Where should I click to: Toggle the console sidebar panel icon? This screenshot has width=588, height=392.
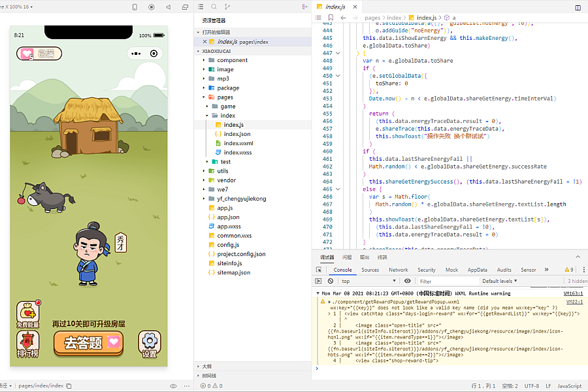click(319, 281)
